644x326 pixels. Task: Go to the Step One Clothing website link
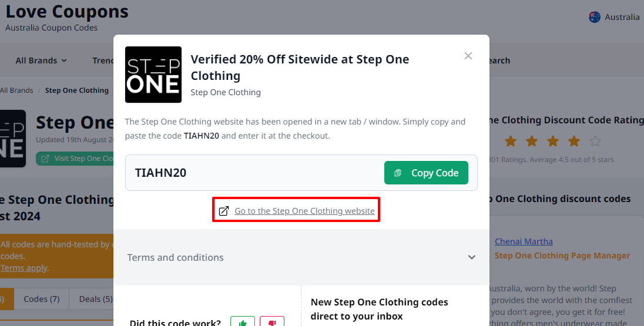304,211
